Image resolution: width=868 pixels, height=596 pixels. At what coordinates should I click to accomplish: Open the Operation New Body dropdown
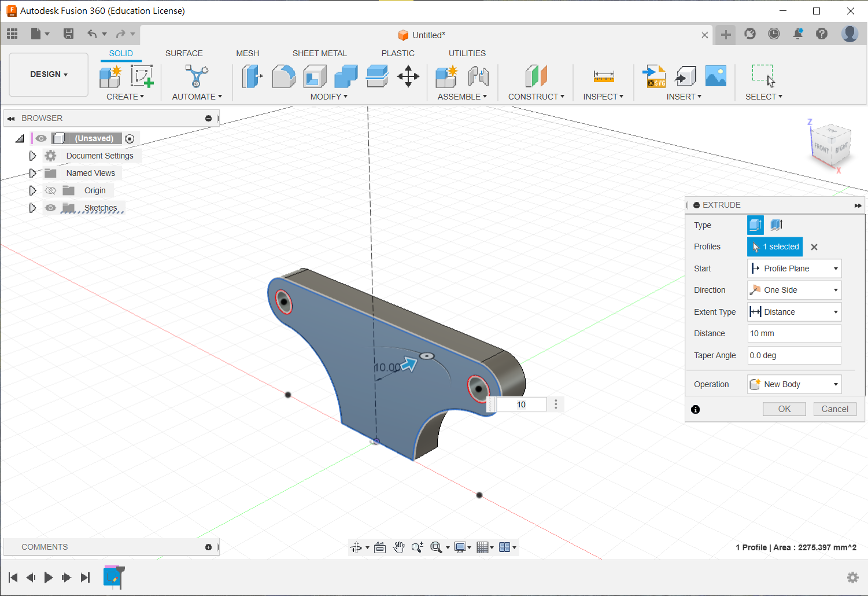794,384
